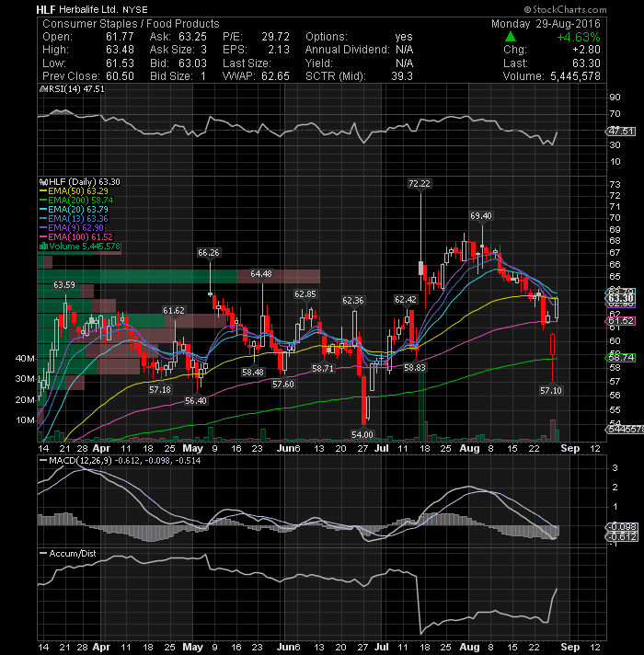Click the Consumer Staples / Food Products label

131,24
